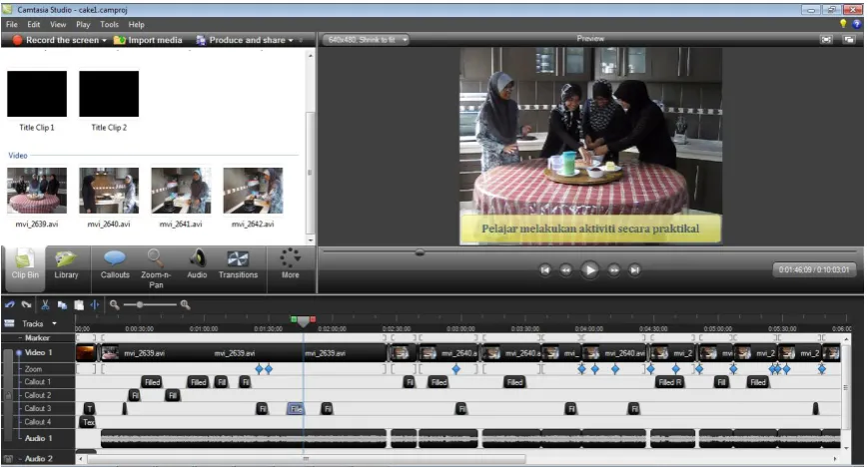Click the preview timecode 0:01:46;09 display
The width and height of the screenshot is (868, 467).
pyautogui.click(x=814, y=270)
